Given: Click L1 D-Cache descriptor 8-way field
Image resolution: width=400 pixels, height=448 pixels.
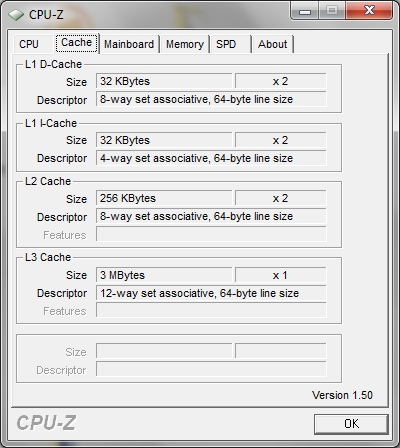Looking at the screenshot, I should pyautogui.click(x=211, y=99).
